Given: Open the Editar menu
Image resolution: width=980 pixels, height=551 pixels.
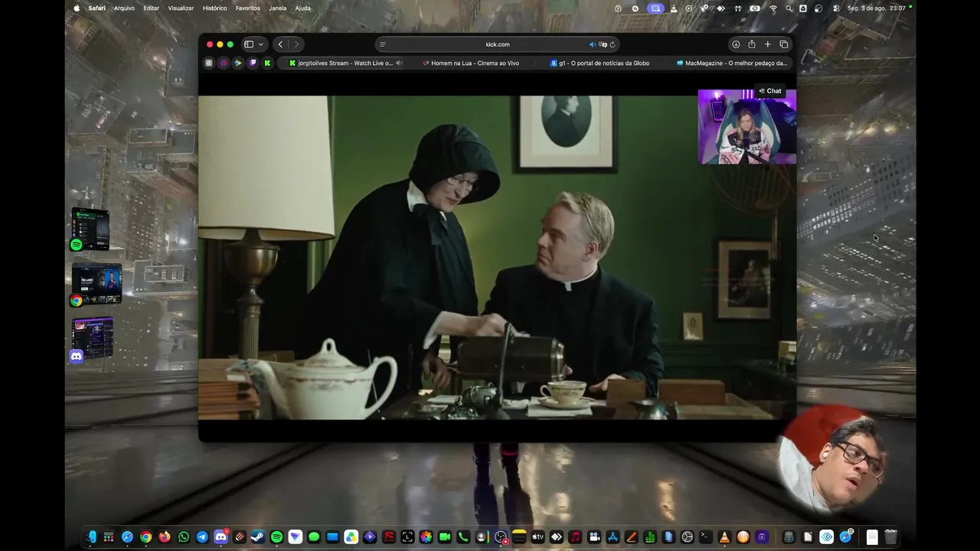Looking at the screenshot, I should pos(152,8).
